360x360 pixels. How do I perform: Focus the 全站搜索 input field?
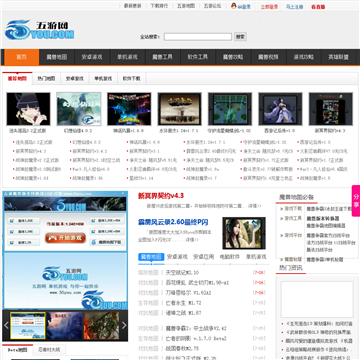(x=198, y=37)
